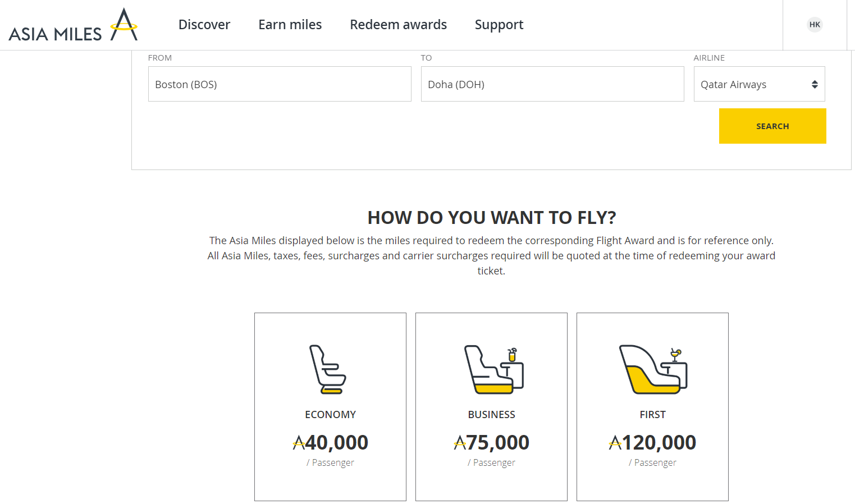Click the miles symbol beside 40,000

299,443
